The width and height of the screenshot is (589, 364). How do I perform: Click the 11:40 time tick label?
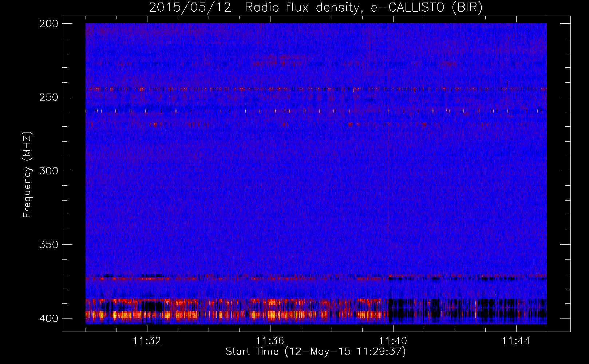pyautogui.click(x=393, y=341)
